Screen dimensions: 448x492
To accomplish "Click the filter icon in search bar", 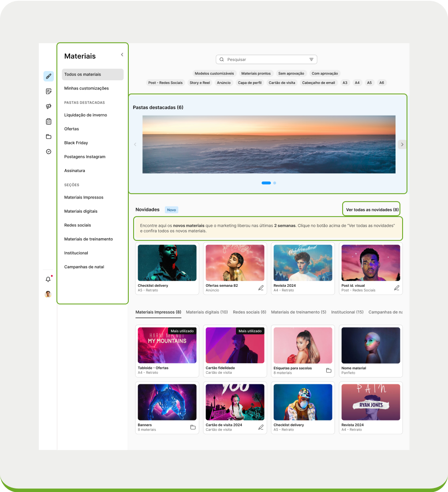I will 311,60.
